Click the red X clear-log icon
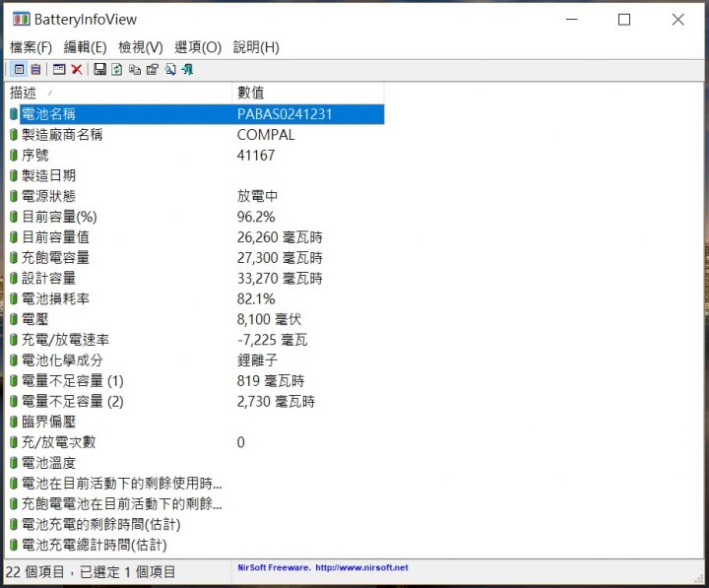This screenshot has width=709, height=588. 77,69
